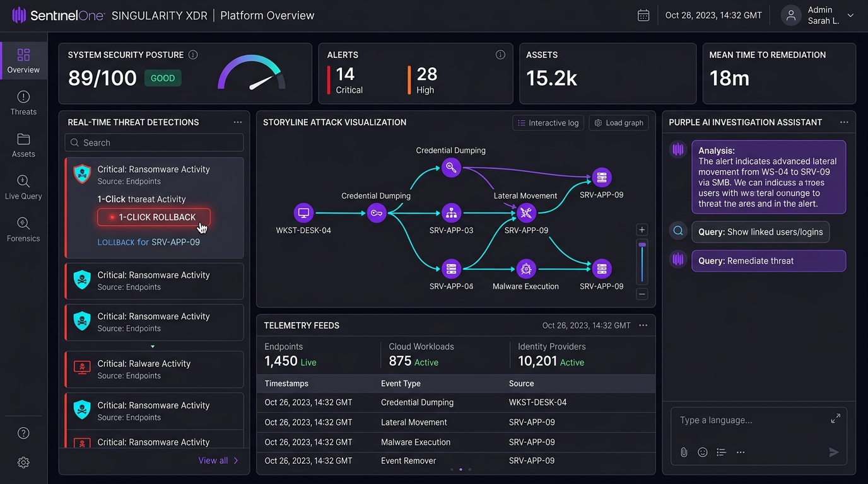Select the Critical: Ralware Activity alert
868x484 pixels.
[154, 369]
